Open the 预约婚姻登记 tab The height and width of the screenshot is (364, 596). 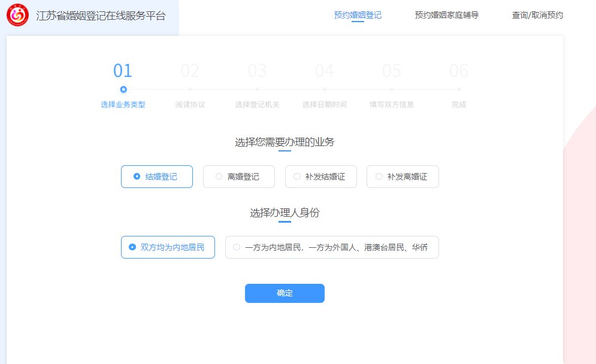coord(358,15)
